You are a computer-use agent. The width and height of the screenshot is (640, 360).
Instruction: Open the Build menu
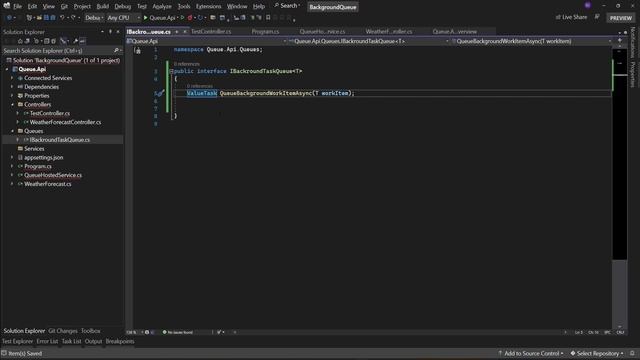click(x=102, y=7)
